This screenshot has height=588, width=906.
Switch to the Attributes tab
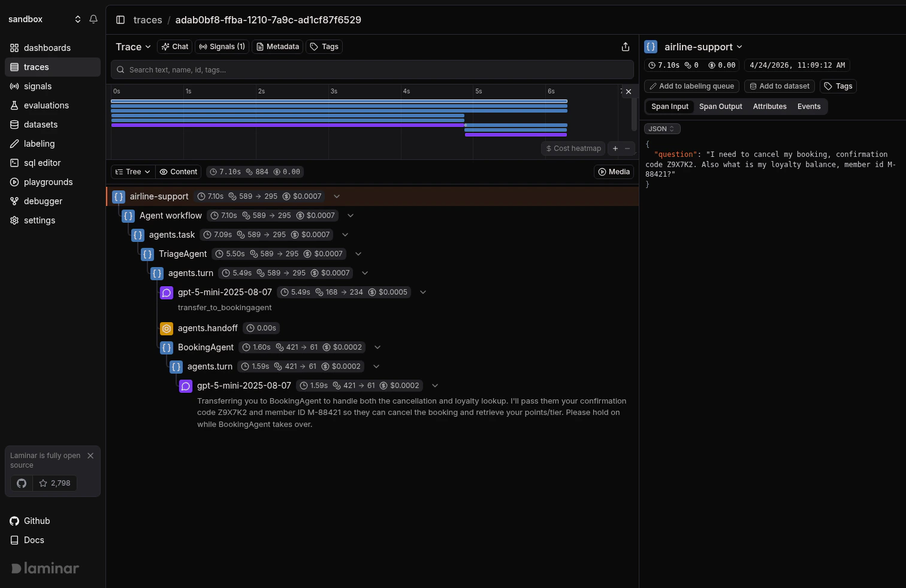pos(769,106)
